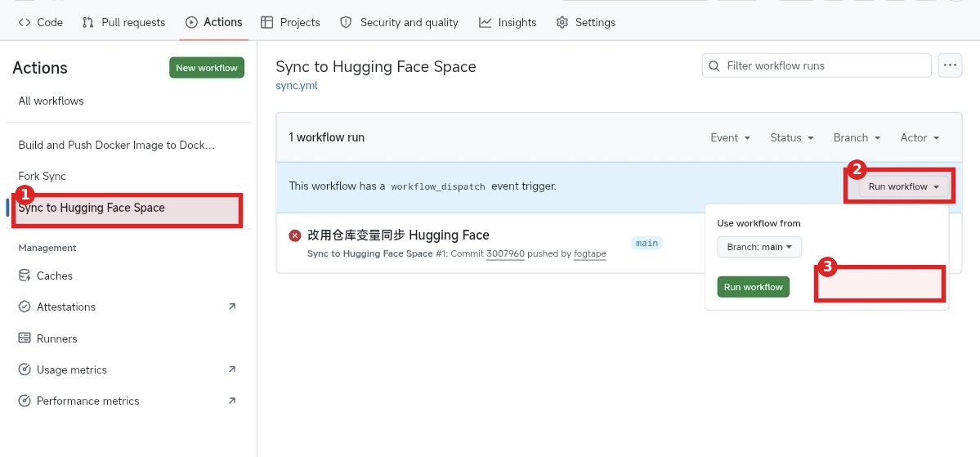Click the Settings gear icon
Screen dimensions: 980x457
point(562,23)
